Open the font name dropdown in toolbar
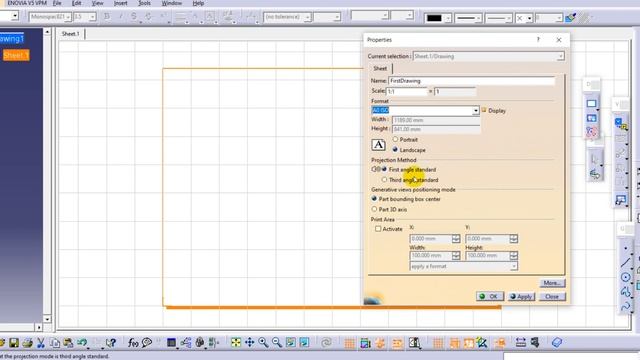 68,17
